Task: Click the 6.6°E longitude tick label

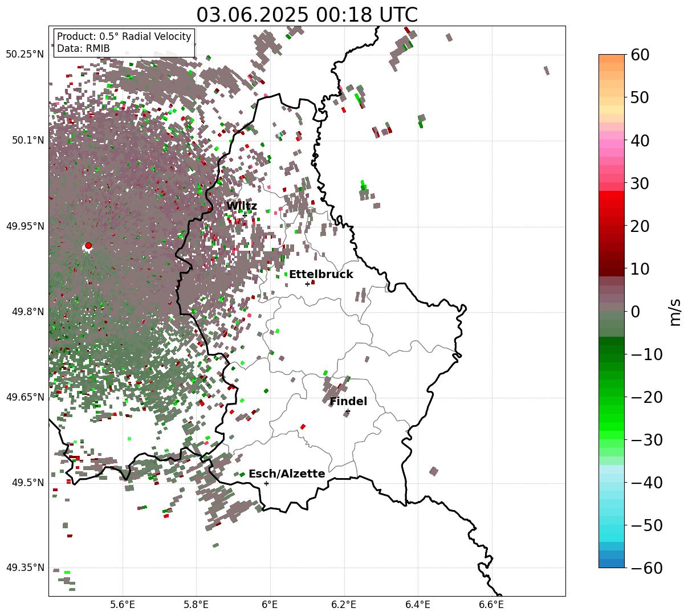Action: click(x=491, y=604)
